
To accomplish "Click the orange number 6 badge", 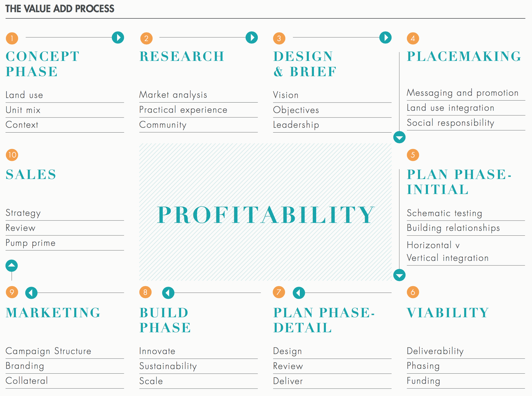I will [413, 292].
